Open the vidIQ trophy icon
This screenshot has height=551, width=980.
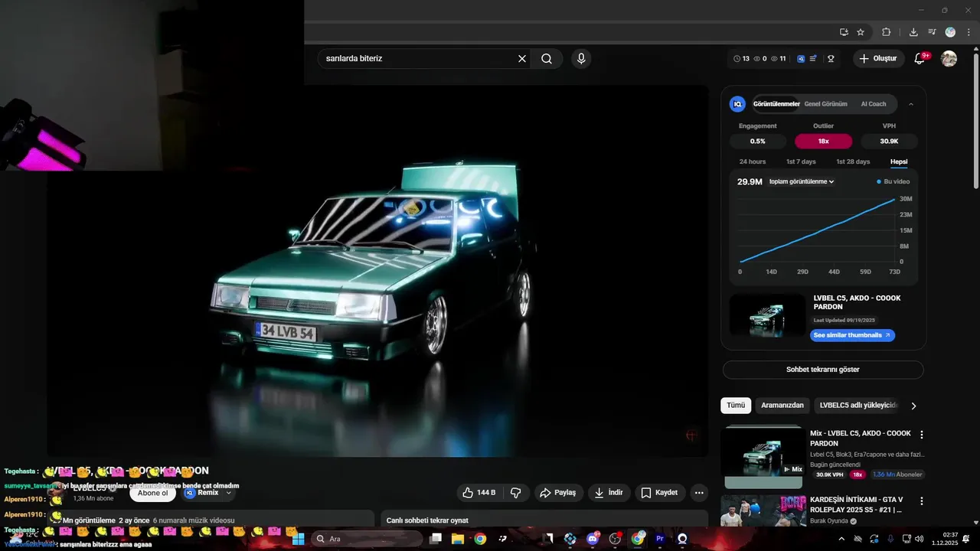coord(831,58)
